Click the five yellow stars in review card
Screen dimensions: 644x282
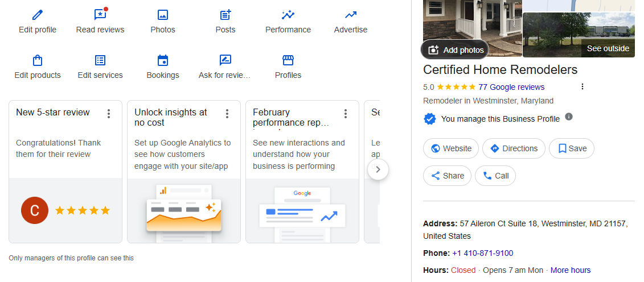pyautogui.click(x=83, y=211)
